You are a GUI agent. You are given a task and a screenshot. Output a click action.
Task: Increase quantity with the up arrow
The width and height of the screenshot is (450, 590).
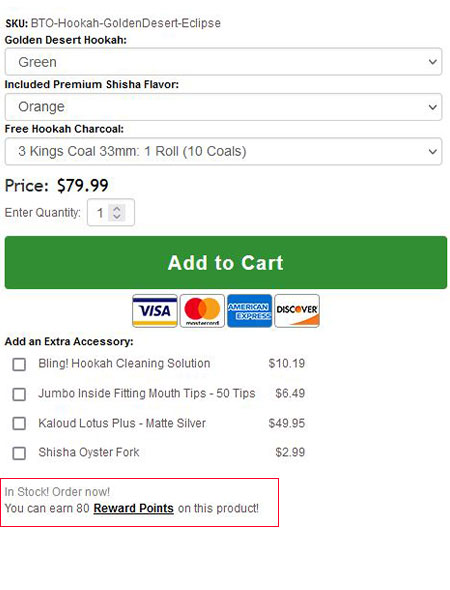[x=117, y=209]
